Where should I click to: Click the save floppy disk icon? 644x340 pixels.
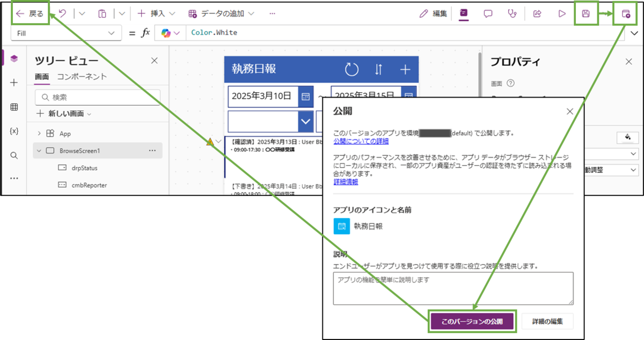pos(586,13)
